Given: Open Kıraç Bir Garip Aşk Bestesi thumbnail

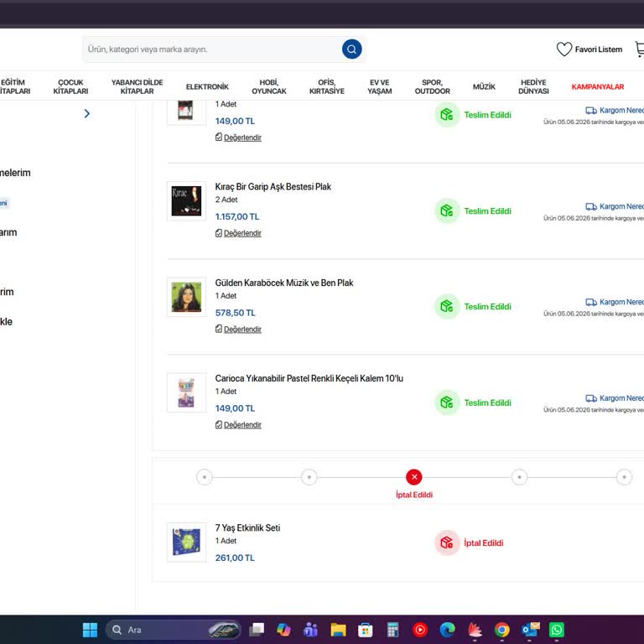Looking at the screenshot, I should [186, 201].
